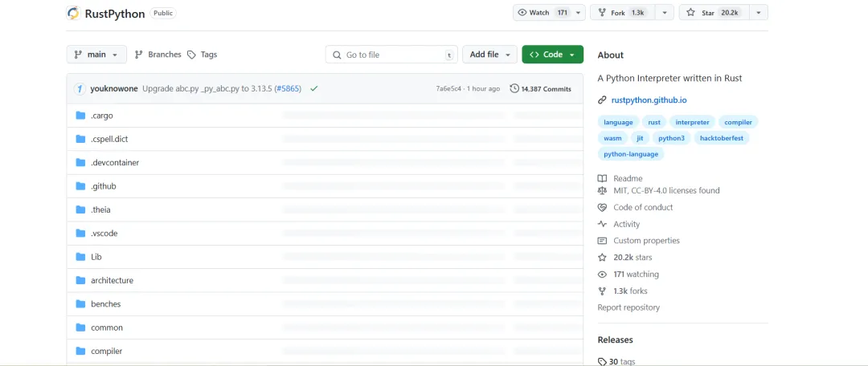Select the compiler topic tag

point(739,122)
